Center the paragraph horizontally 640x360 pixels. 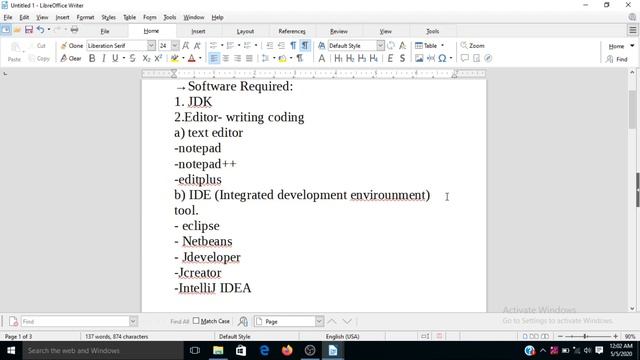pyautogui.click(x=225, y=58)
